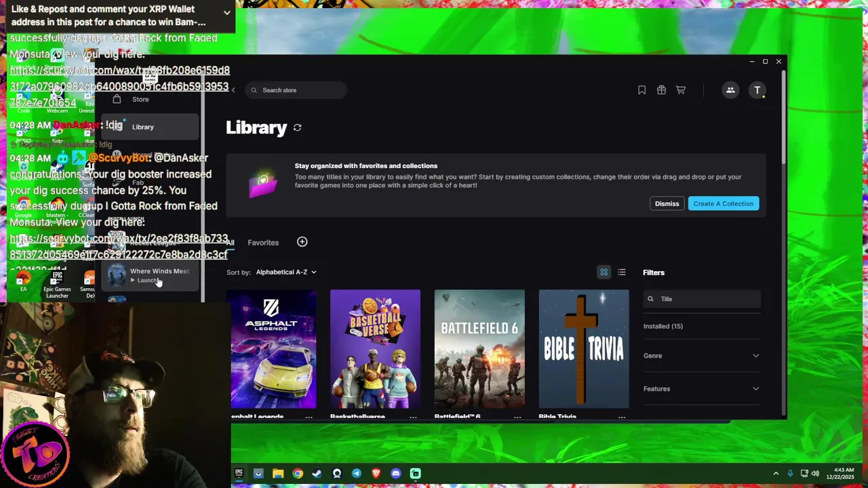Switch to grid view

[x=604, y=272]
